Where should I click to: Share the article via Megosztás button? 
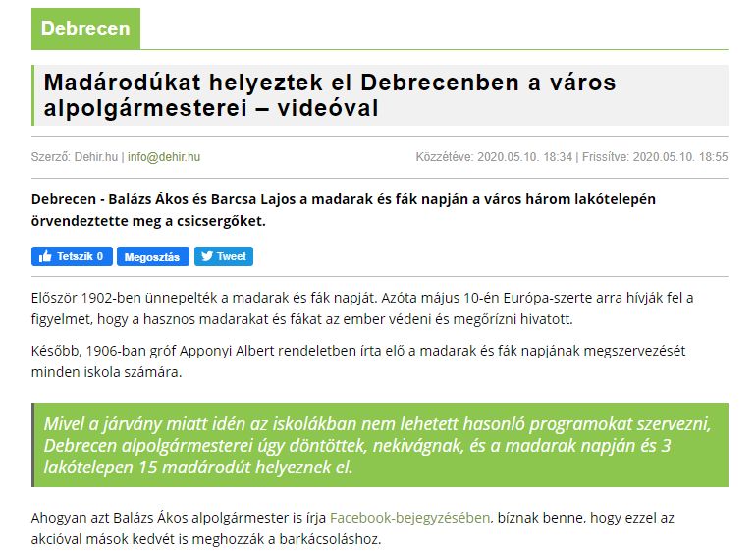pyautogui.click(x=153, y=256)
